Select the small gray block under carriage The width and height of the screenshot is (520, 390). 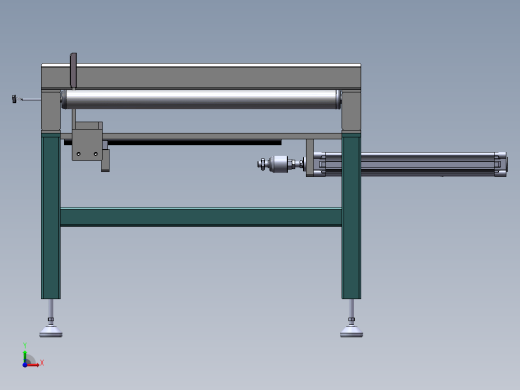tap(106, 160)
